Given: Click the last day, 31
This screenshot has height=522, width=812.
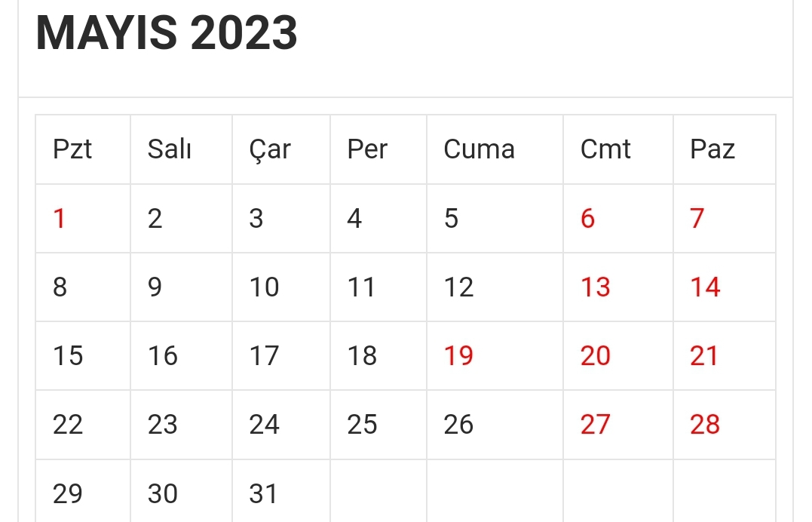Looking at the screenshot, I should 264,494.
